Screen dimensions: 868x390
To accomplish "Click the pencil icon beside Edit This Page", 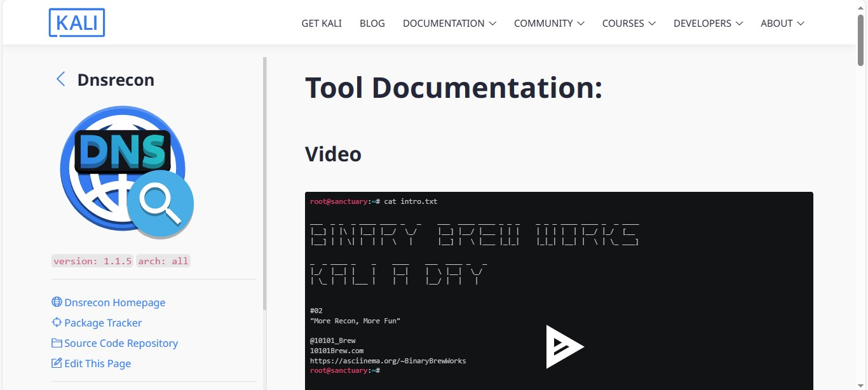I will (x=57, y=363).
